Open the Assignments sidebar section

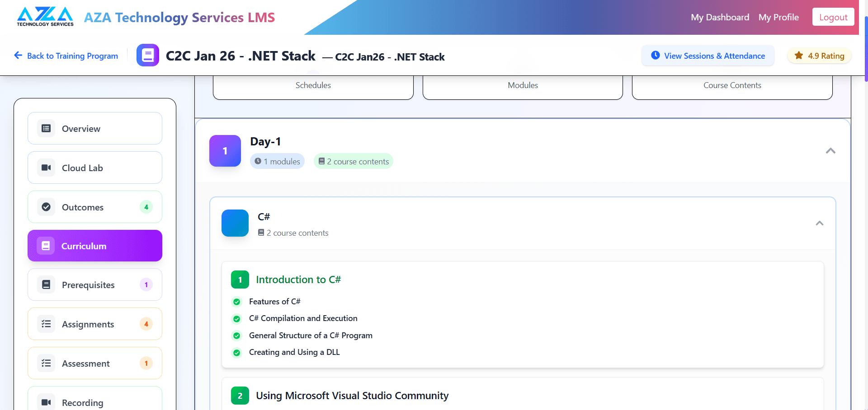(95, 324)
